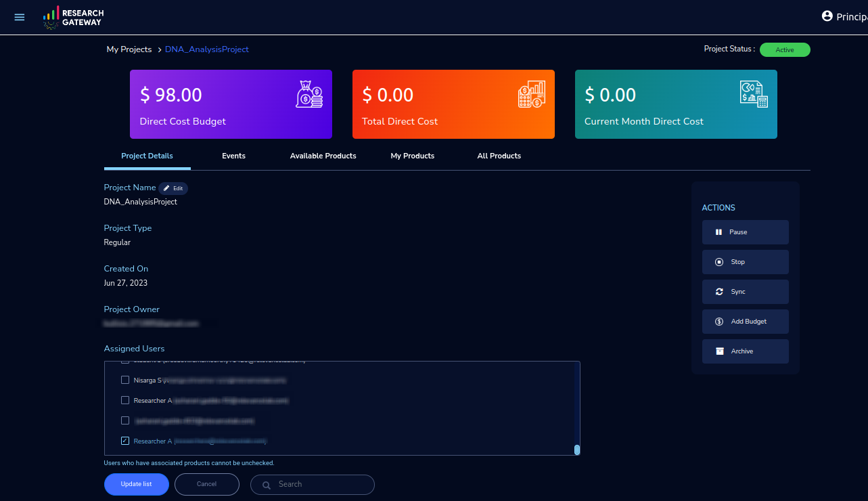
Task: Click the Project Owner label
Action: point(132,309)
